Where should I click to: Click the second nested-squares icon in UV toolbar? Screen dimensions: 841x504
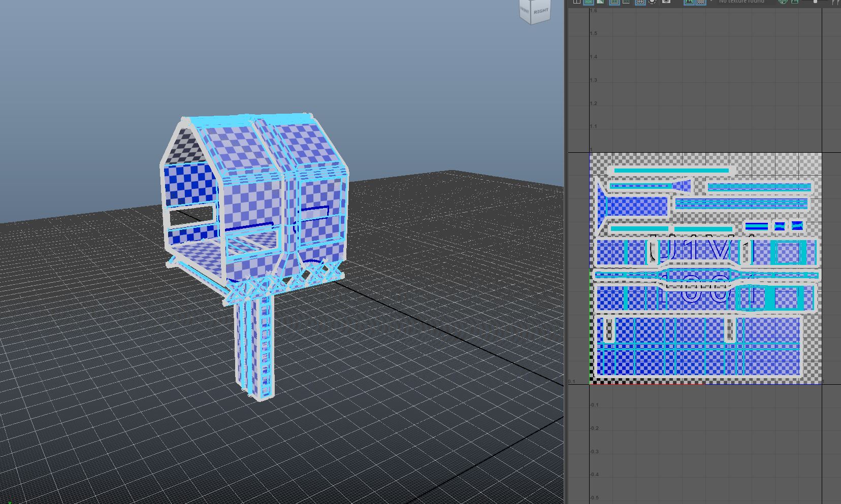(x=626, y=2)
